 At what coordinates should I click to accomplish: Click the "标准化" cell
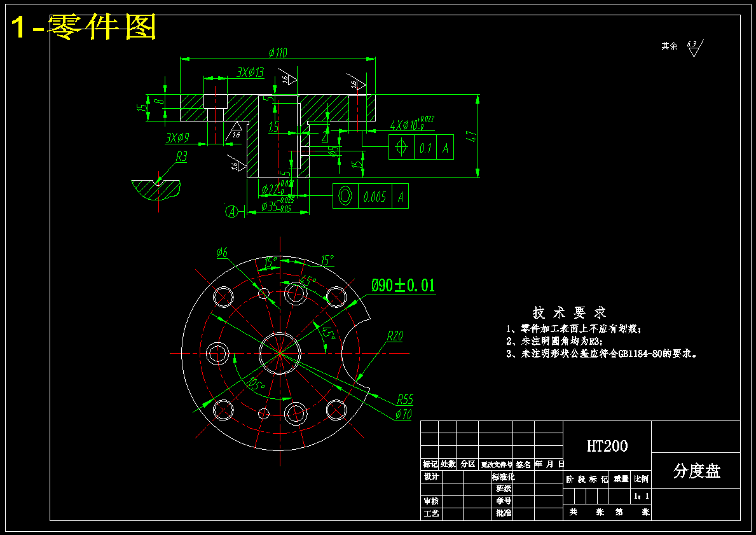click(503, 476)
